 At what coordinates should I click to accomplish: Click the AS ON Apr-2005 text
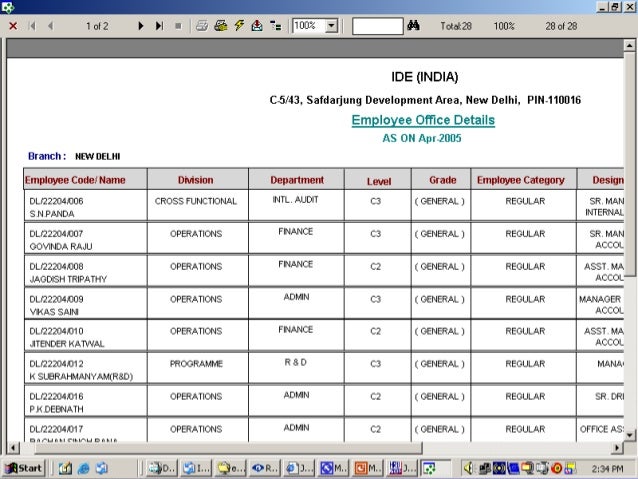(x=422, y=138)
